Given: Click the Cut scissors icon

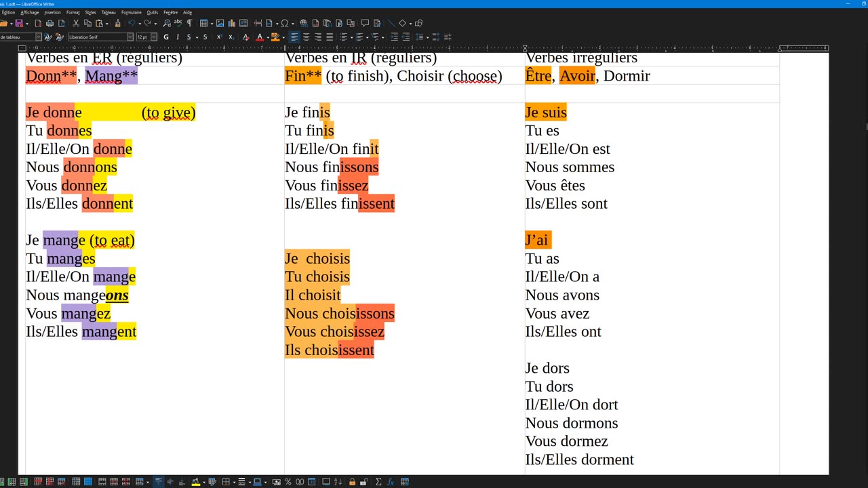Looking at the screenshot, I should coord(76,23).
